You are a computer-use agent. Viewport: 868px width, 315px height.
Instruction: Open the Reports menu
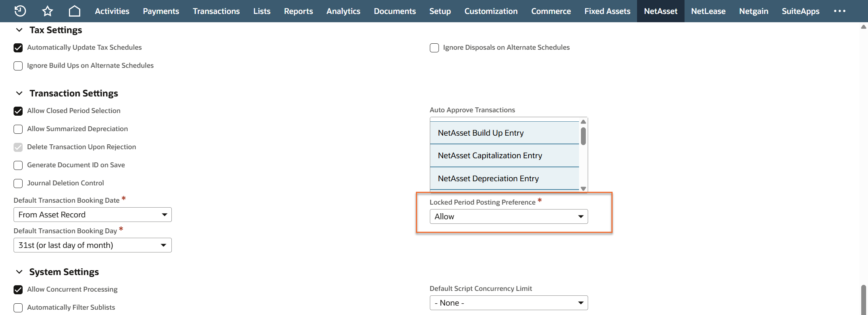[298, 11]
